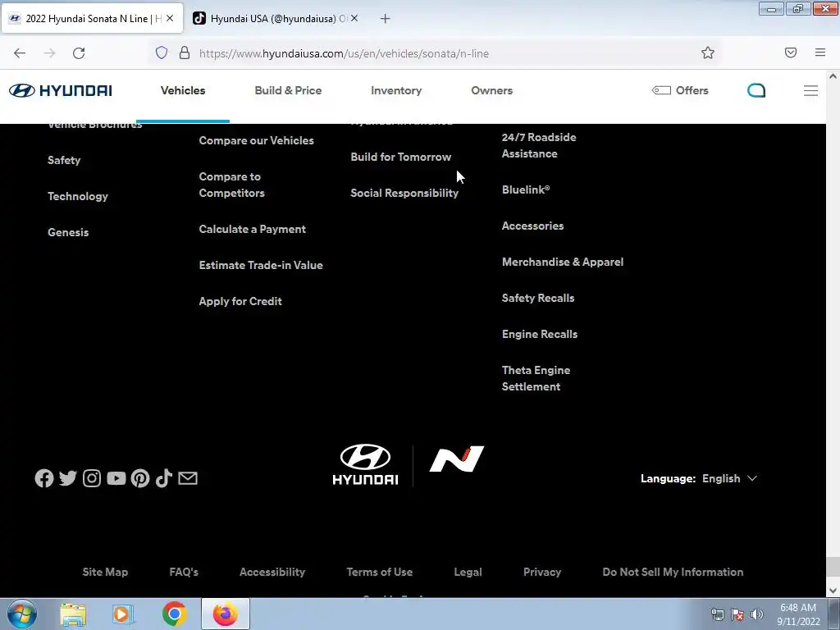The image size is (840, 630).
Task: Open Theta Engine Settlement link
Action: pos(536,378)
